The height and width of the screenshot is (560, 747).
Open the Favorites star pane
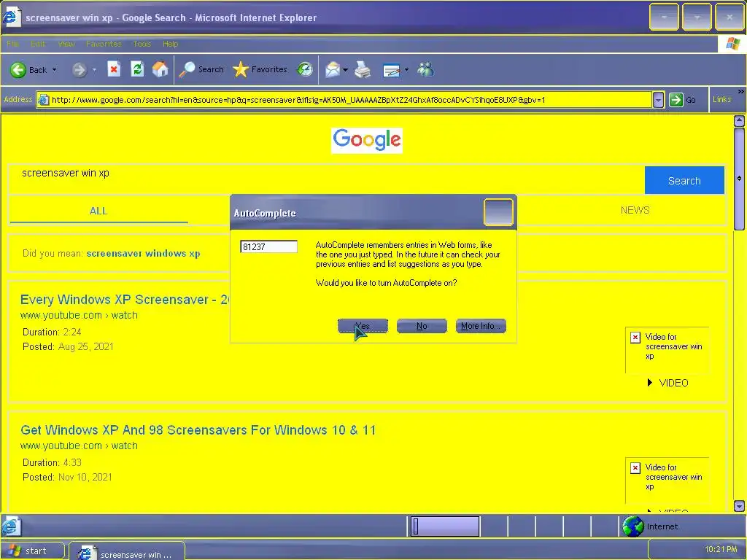260,69
